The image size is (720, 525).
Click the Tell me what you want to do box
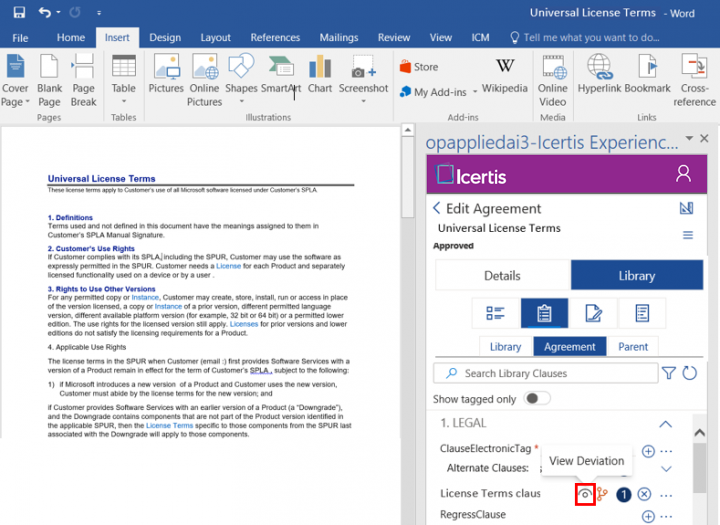(585, 38)
